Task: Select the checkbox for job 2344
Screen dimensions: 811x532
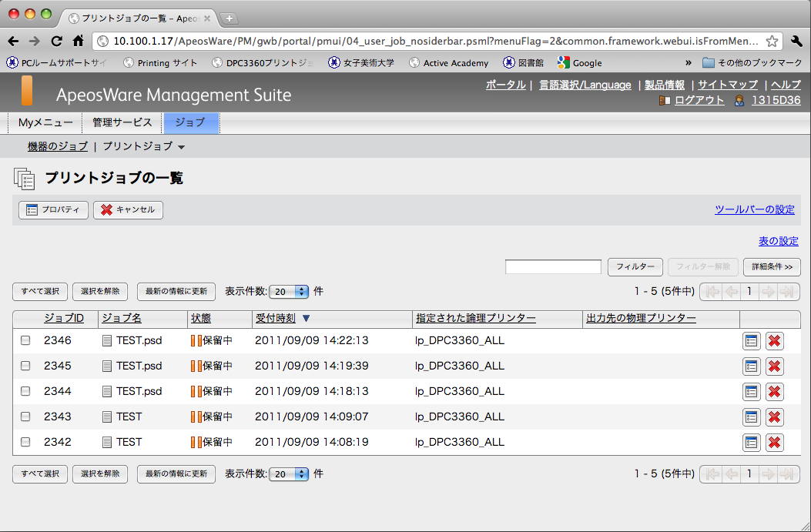Action: point(25,391)
